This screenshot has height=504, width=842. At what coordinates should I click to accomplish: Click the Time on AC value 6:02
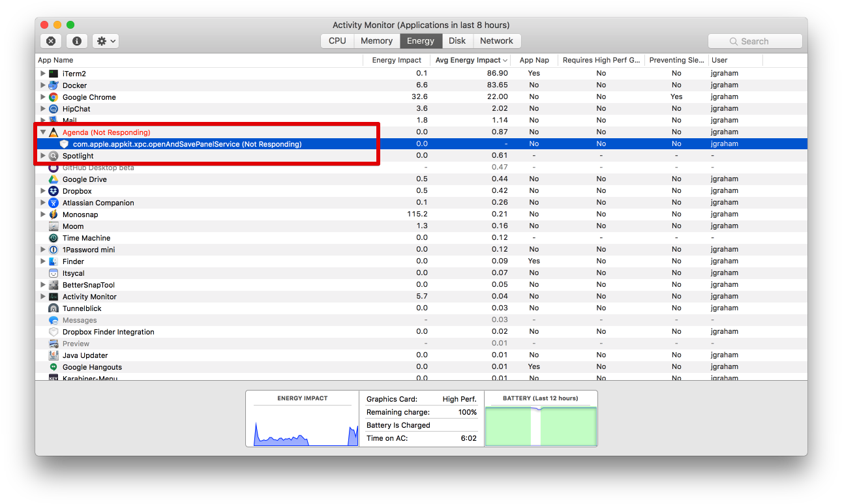(468, 438)
